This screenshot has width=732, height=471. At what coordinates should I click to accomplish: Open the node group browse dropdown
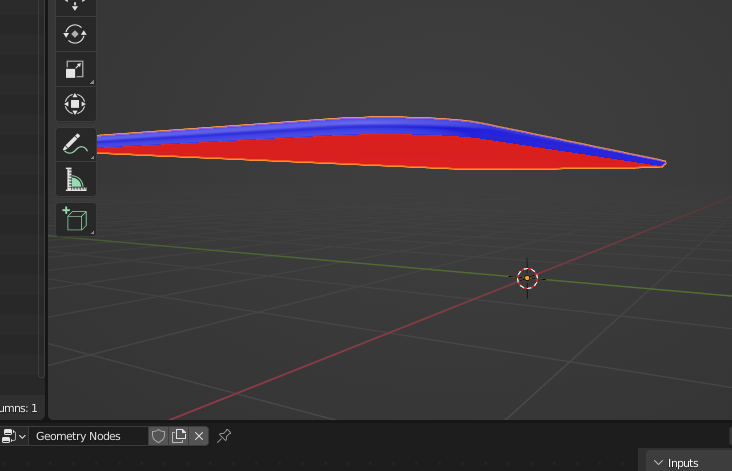tap(14, 436)
